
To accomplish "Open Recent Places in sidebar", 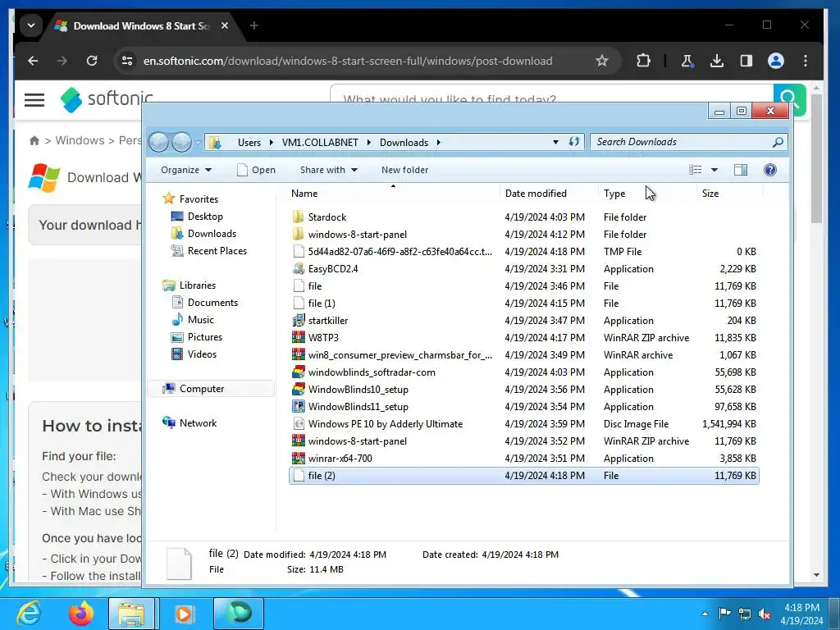I will click(209, 251).
